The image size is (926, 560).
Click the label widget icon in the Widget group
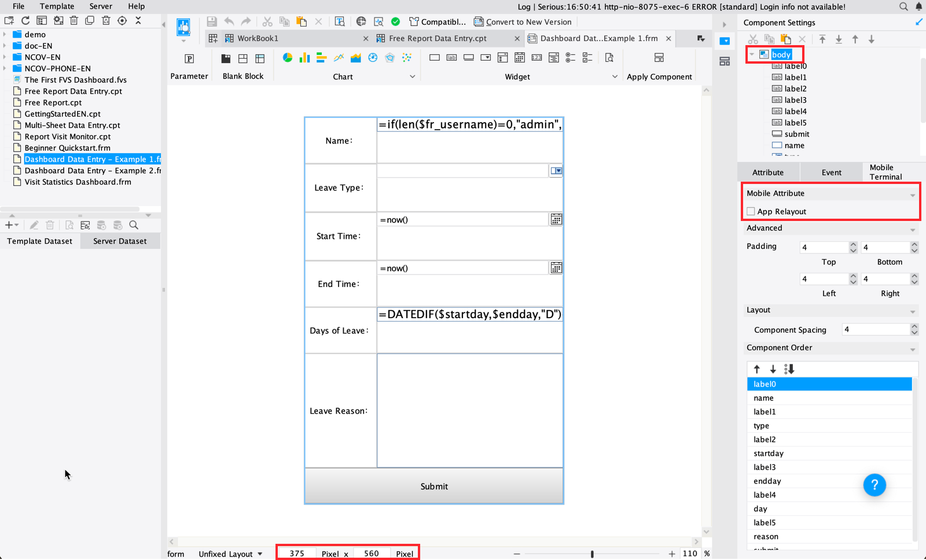tap(451, 58)
